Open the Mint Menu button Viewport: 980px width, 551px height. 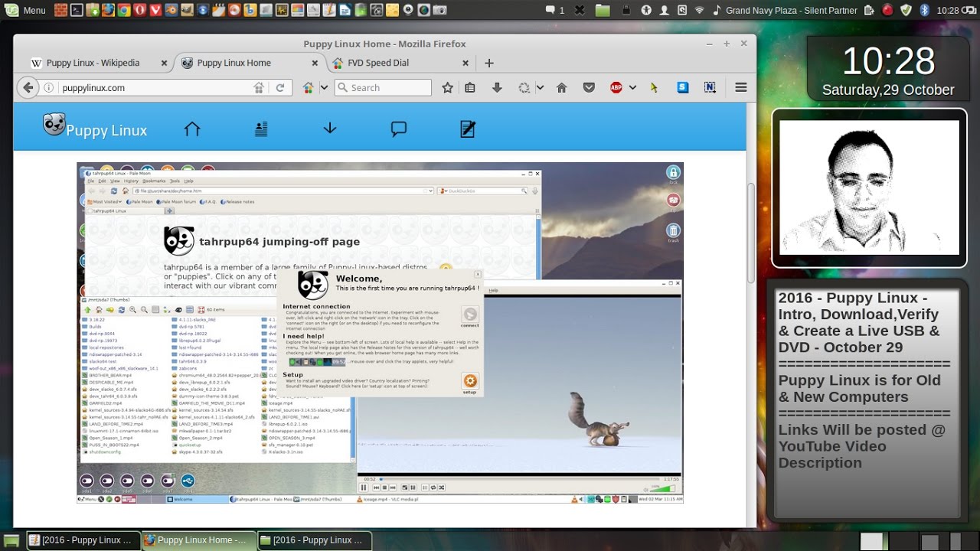[x=25, y=10]
